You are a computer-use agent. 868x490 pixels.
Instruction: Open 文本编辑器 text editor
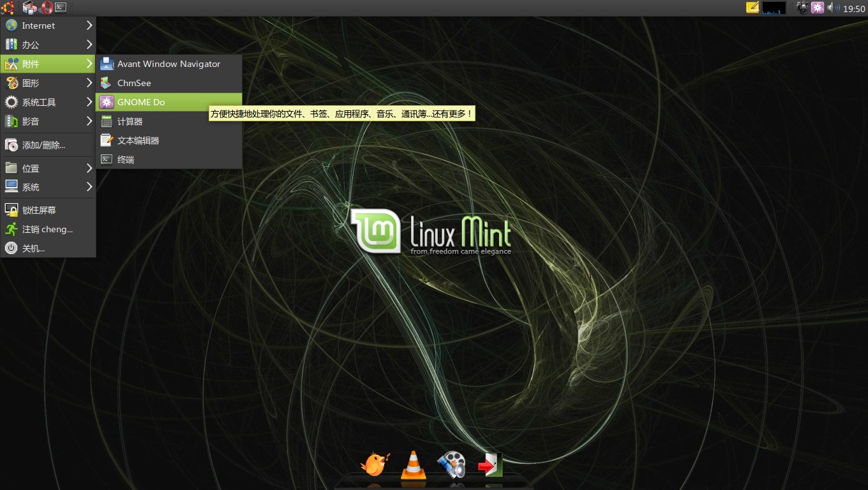[x=169, y=140]
